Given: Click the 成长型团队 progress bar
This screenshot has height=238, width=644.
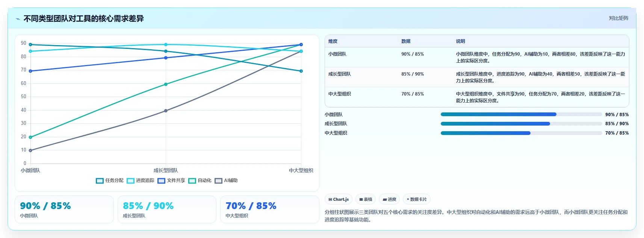Looking at the screenshot, I should point(521,124).
